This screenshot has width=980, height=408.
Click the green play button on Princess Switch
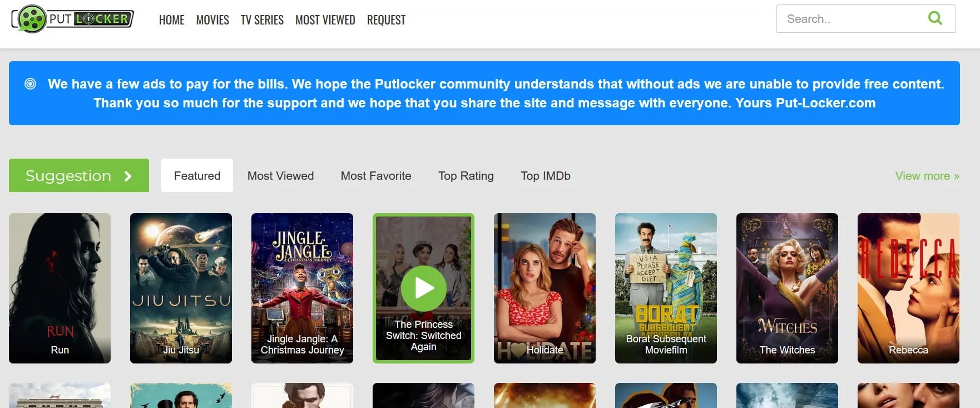[x=424, y=288]
